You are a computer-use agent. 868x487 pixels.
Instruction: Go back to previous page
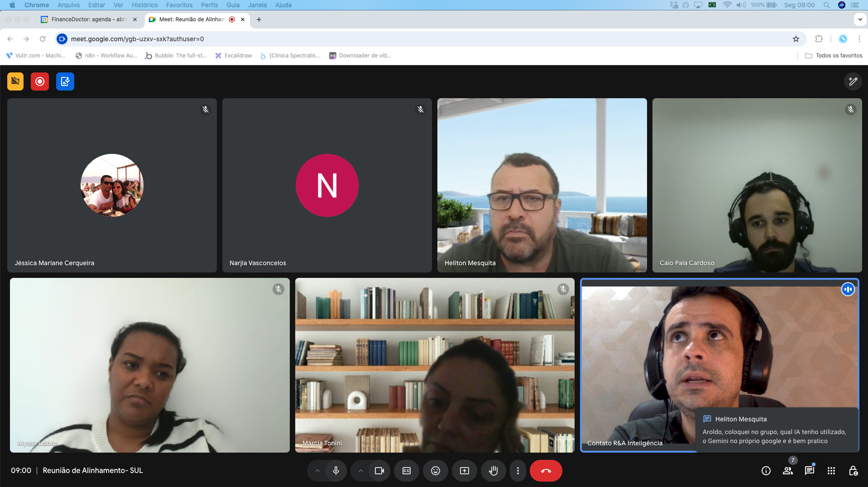[10, 39]
